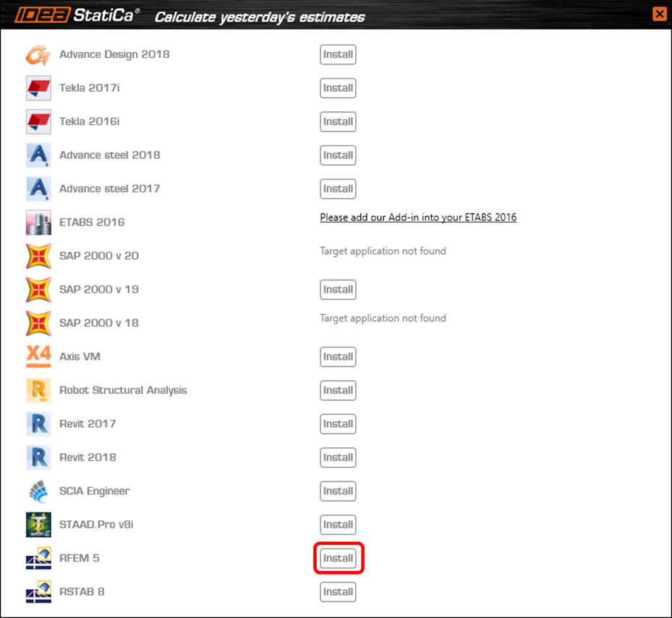Open the ETABS 2016 Add-in instructions link
The height and width of the screenshot is (618, 672).
pyautogui.click(x=418, y=218)
